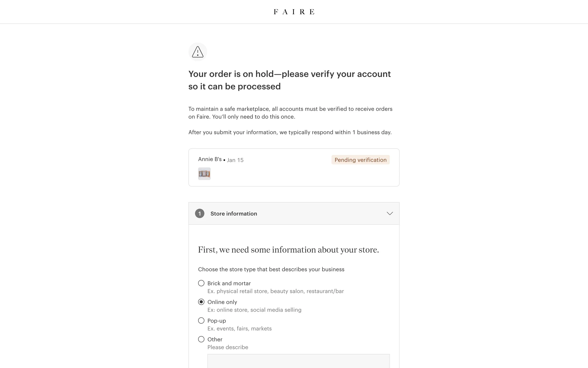
Task: Click the order on hold heading
Action: [289, 80]
